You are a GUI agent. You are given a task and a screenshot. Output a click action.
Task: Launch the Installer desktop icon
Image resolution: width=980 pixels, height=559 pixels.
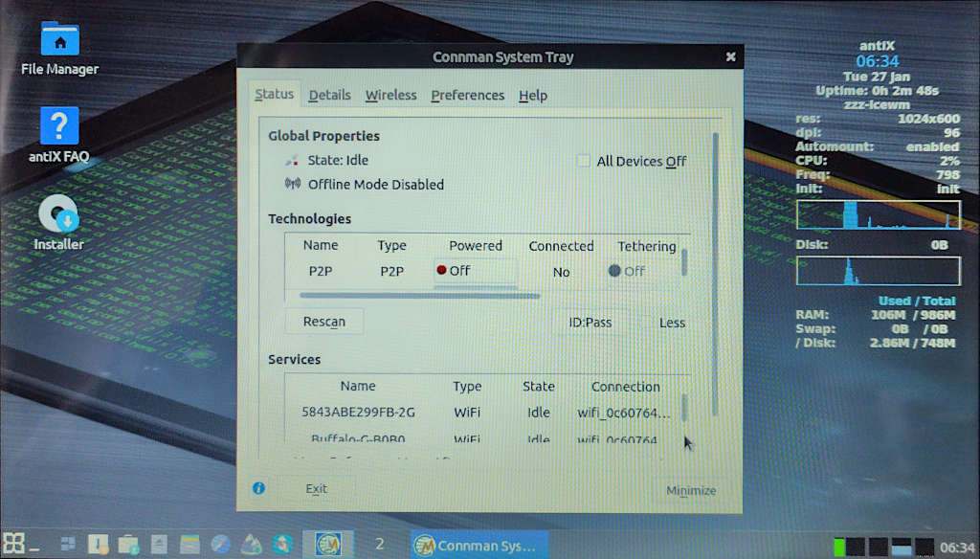point(59,214)
